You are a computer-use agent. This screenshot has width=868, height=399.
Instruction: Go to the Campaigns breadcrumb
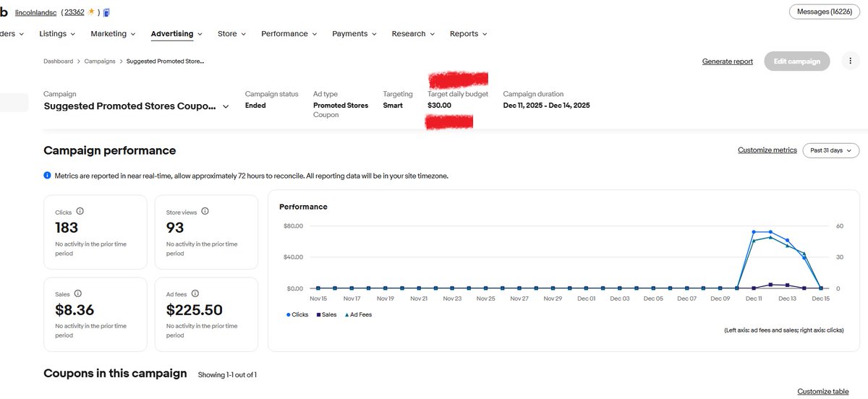pos(100,61)
